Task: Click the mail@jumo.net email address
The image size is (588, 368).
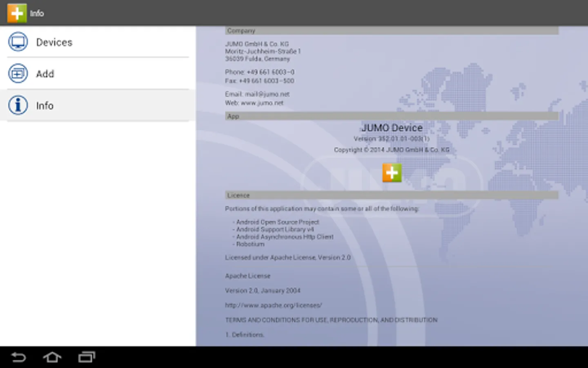Action: 267,94
